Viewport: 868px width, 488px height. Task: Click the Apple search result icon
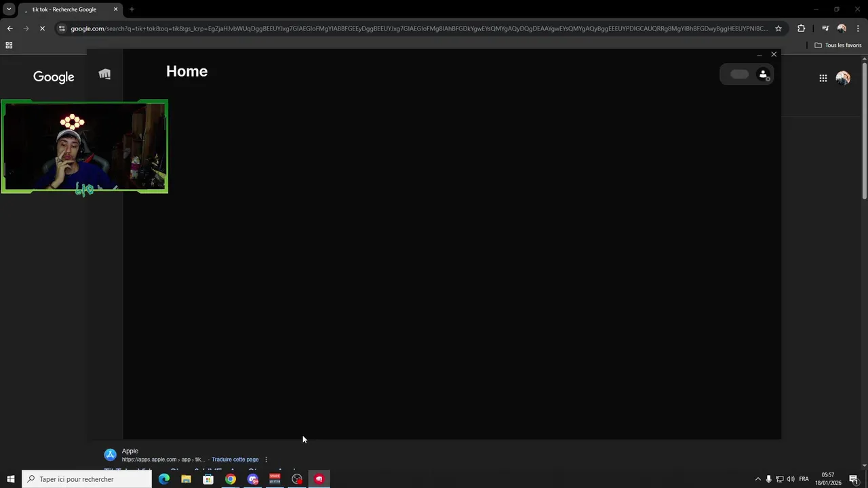(110, 455)
